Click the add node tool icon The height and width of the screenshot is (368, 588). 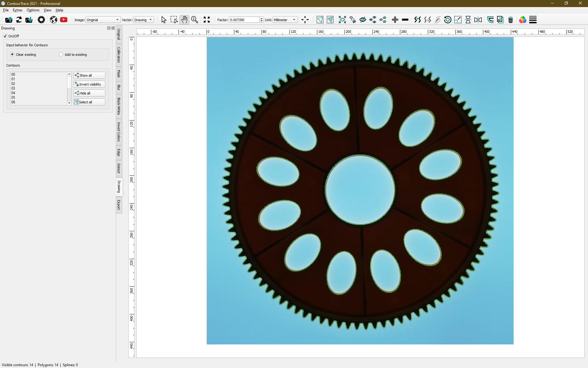[394, 20]
